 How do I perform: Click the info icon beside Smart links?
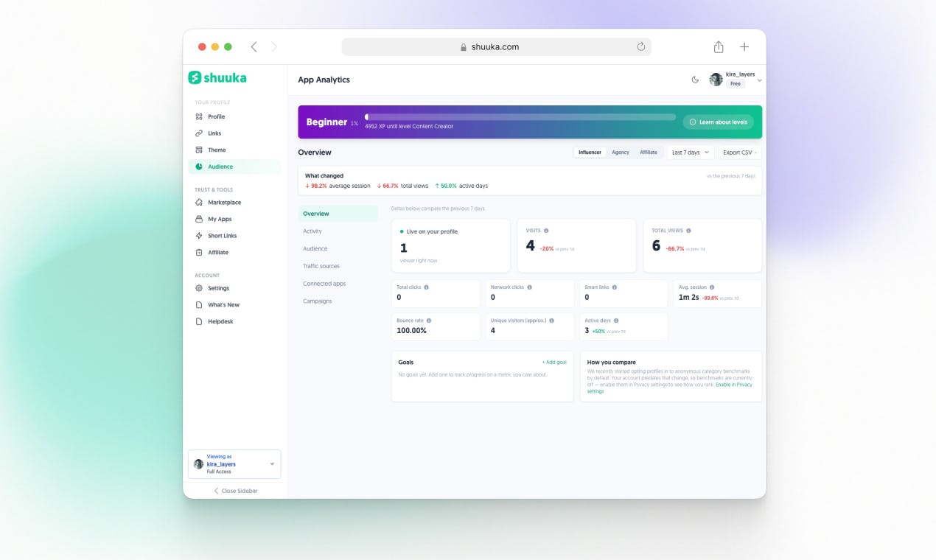pos(615,287)
